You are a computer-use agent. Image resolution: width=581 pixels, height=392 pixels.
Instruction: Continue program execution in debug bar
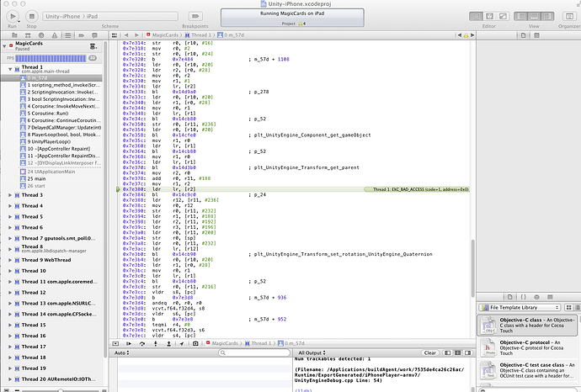(129, 343)
